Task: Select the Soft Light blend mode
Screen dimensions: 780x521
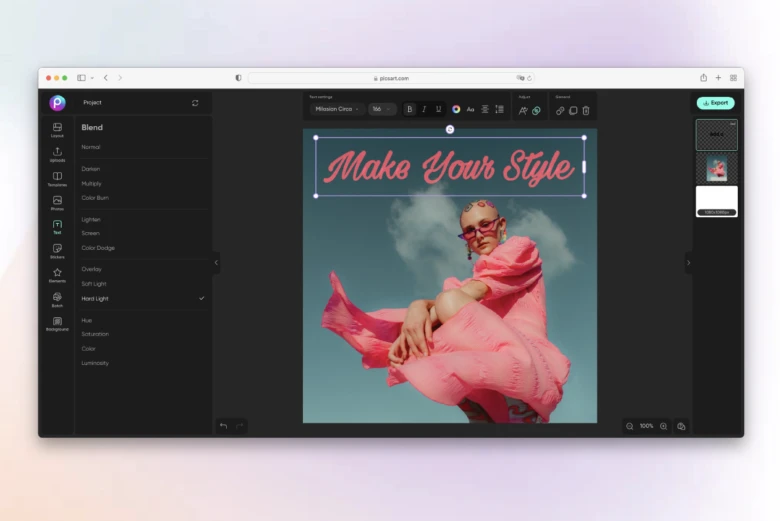Action: tap(94, 284)
